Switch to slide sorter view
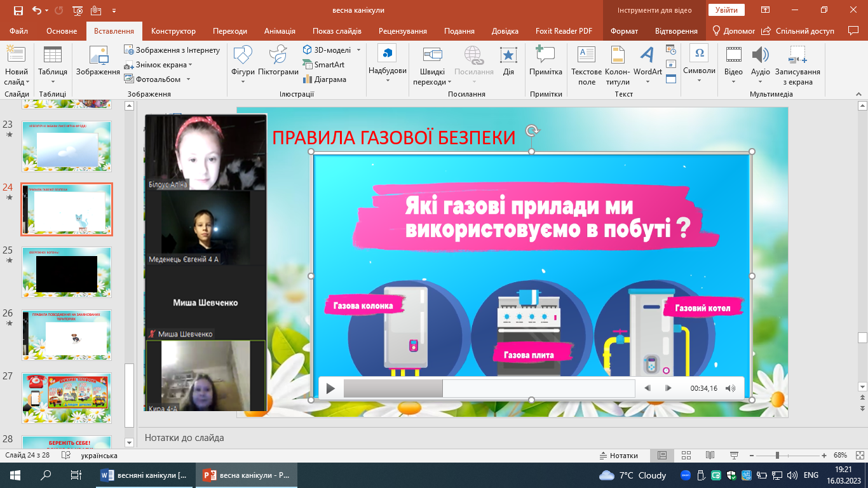Screen dimensions: 868x488 686,456
